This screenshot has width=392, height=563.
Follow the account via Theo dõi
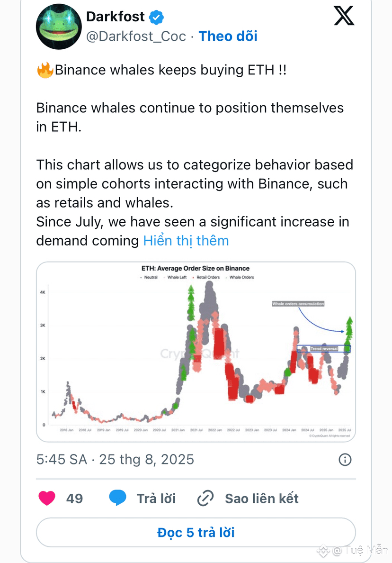pos(228,36)
